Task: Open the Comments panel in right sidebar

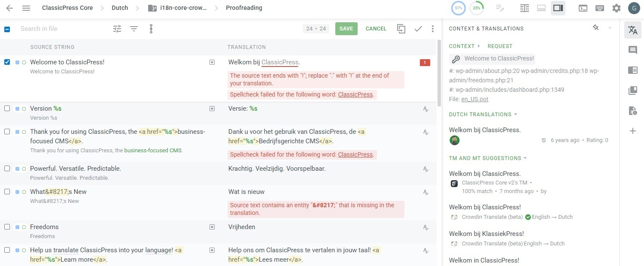Action: pos(632,49)
